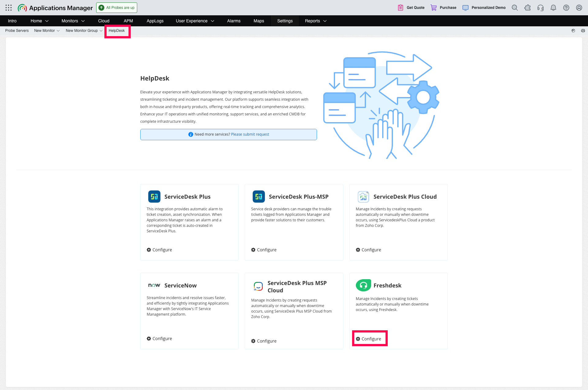Viewport: 588px width, 390px height.
Task: Click the info icon in the request banner
Action: pyautogui.click(x=190, y=134)
